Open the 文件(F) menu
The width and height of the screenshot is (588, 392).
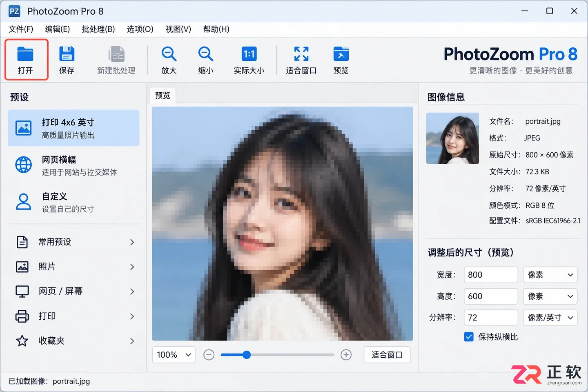[x=21, y=29]
